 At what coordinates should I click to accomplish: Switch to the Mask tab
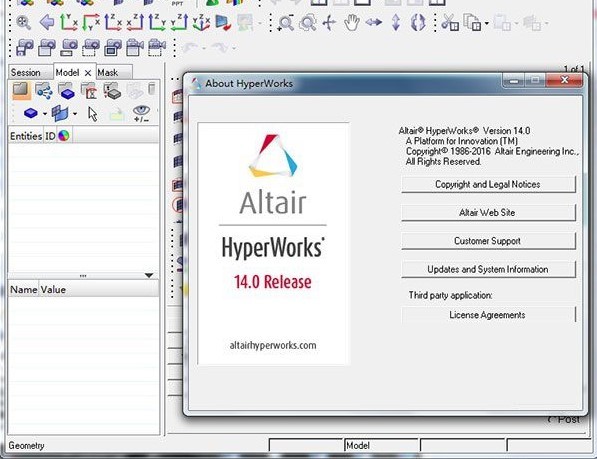point(108,72)
